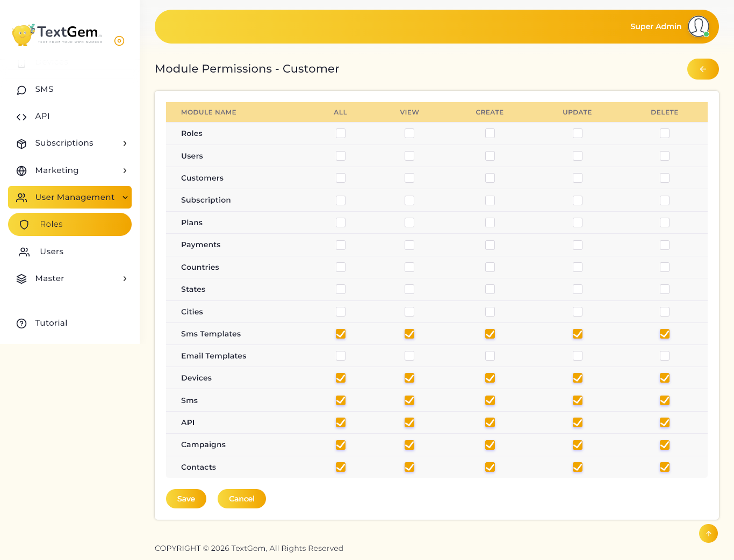Expand the Subscriptions submenu chevron
734x560 pixels.
pyautogui.click(x=125, y=143)
